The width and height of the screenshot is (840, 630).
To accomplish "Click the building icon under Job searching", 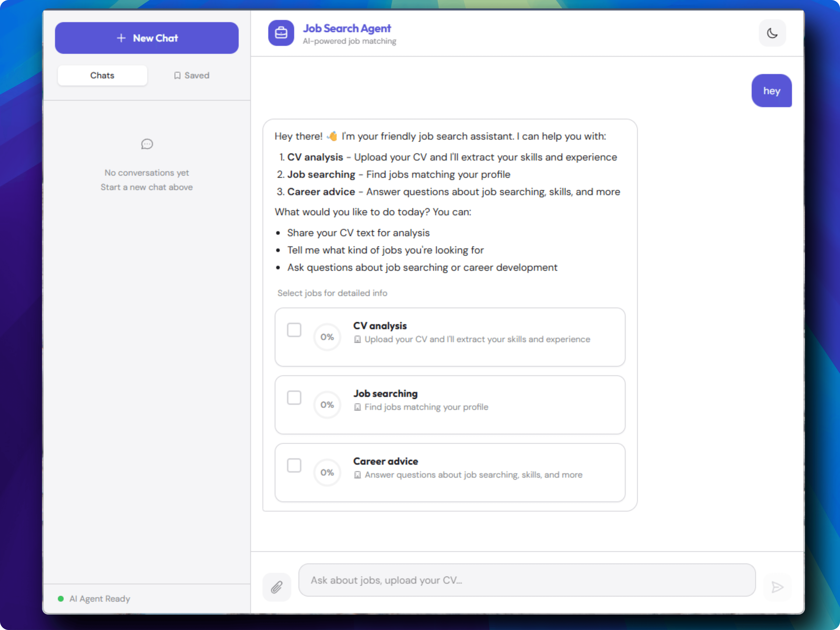I will pyautogui.click(x=357, y=407).
